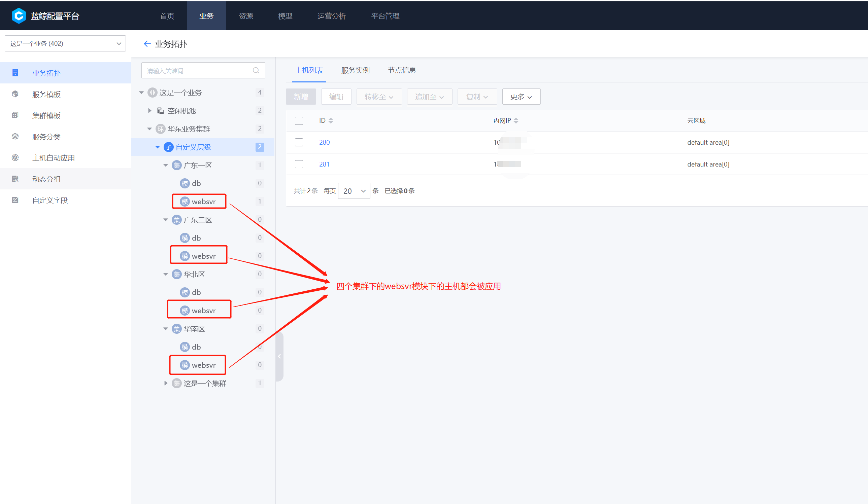Screen dimensions: 868x504
Task: Collapse the tree panel with the side handle
Action: (x=279, y=356)
